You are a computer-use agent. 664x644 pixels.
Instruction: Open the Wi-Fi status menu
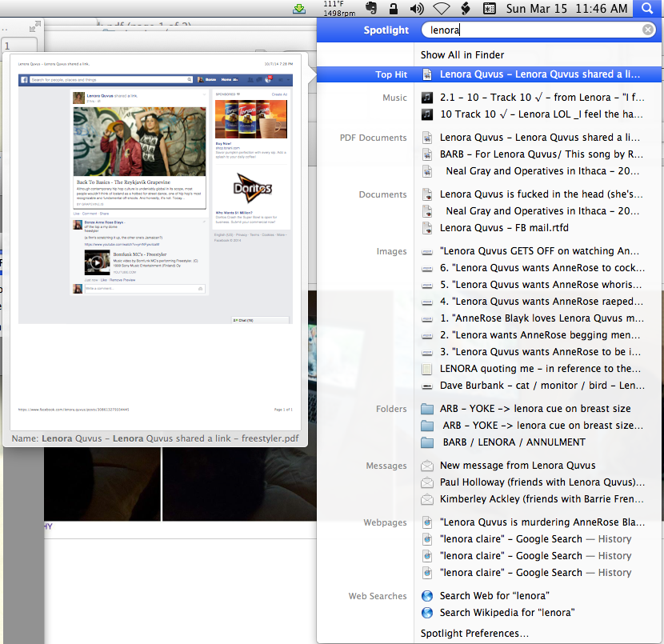(441, 9)
